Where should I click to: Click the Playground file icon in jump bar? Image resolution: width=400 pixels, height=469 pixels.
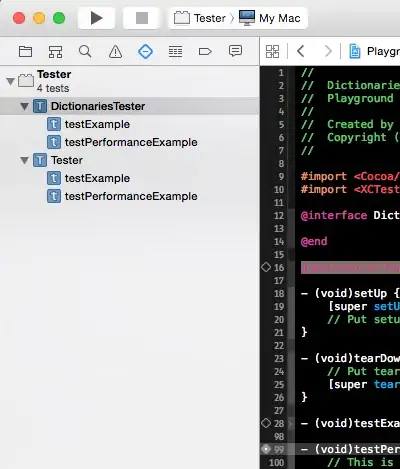[x=355, y=51]
